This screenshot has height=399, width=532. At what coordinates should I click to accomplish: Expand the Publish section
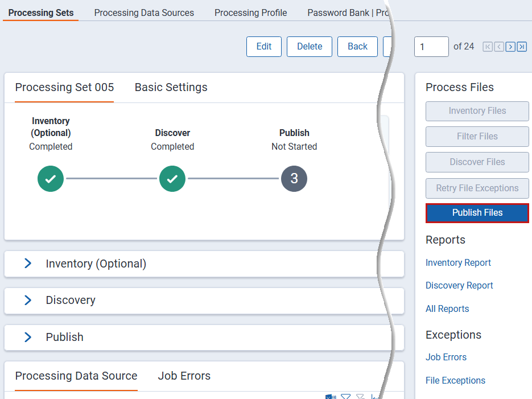[28, 337]
